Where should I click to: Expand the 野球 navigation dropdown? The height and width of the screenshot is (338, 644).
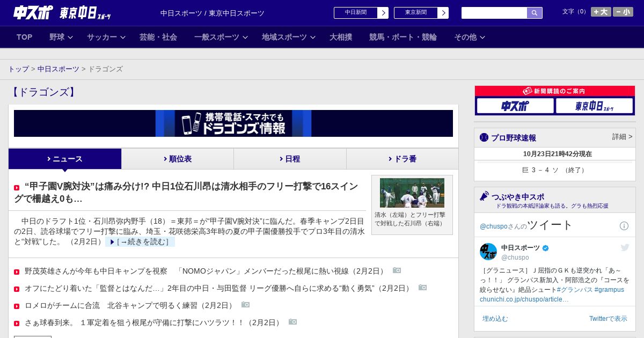tap(61, 37)
